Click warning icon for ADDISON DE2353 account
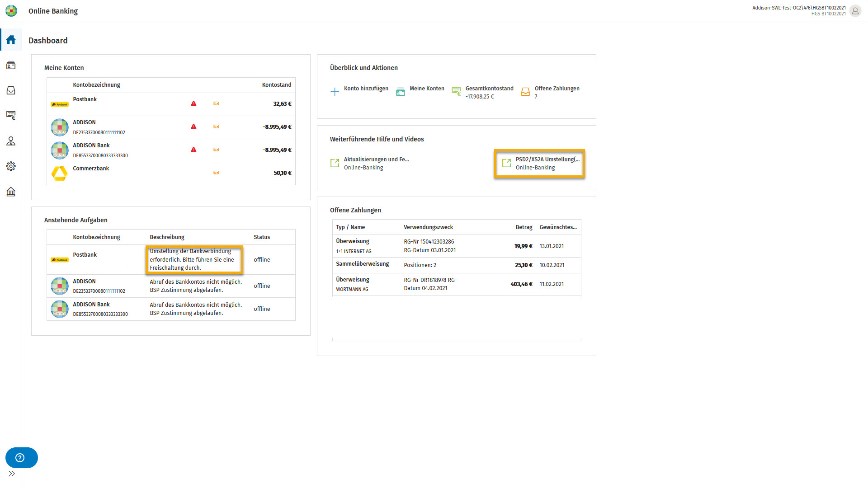 [x=193, y=127]
